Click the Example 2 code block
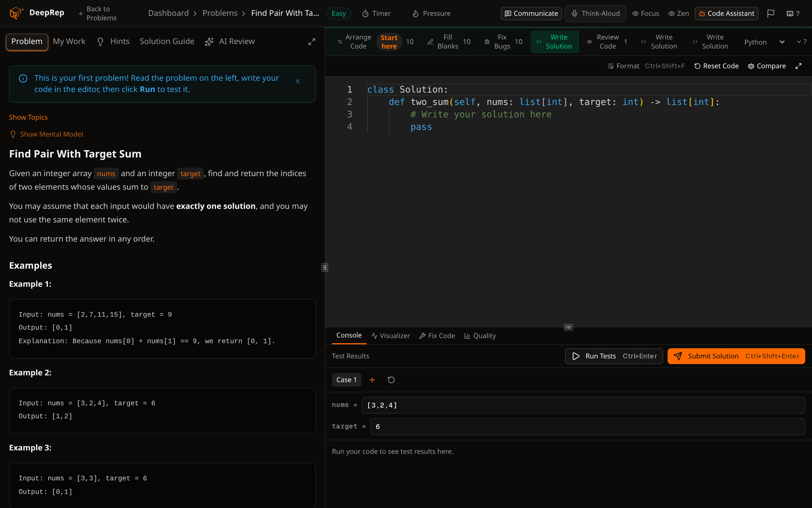 click(x=162, y=410)
